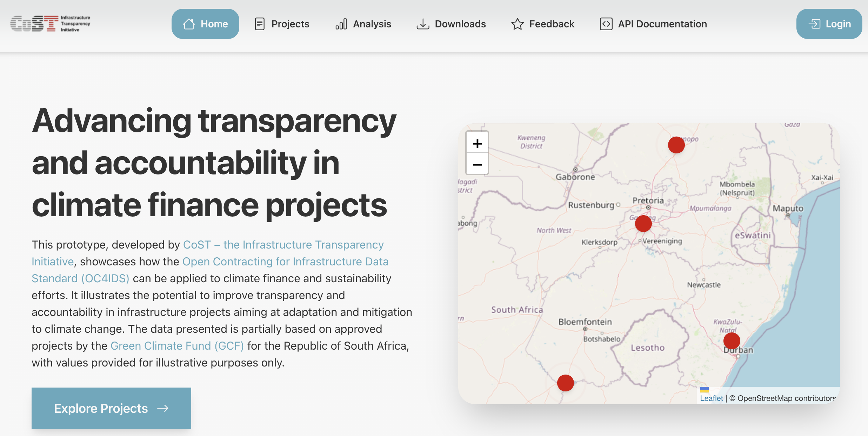The height and width of the screenshot is (436, 868).
Task: Open API Documentation
Action: [x=653, y=24]
